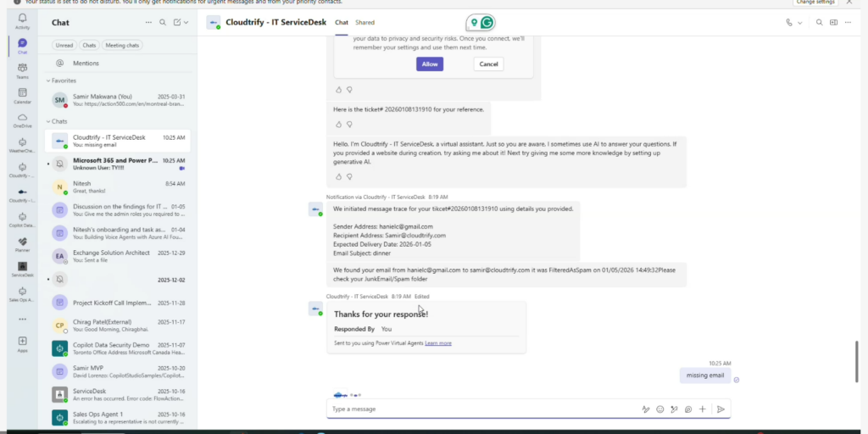Screen dimensions: 868x434
Task: Open the WeatherChe... app in left rail
Action: click(x=22, y=146)
